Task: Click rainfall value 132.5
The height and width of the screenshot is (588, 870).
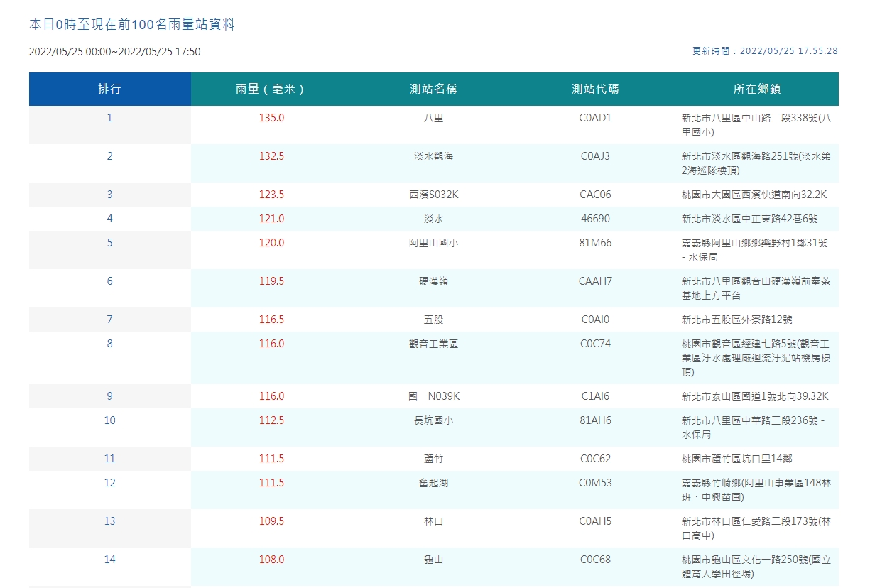Action: [271, 156]
